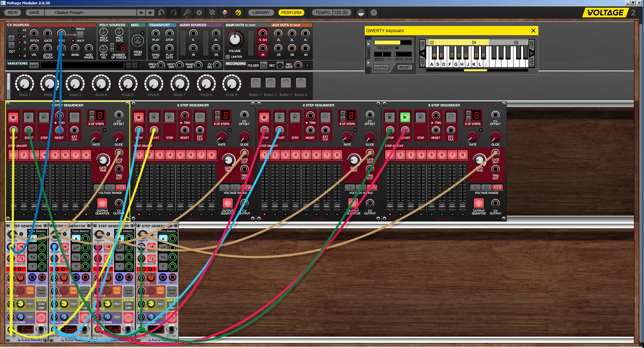
Task: Open the LIBRARY view
Action: (261, 13)
